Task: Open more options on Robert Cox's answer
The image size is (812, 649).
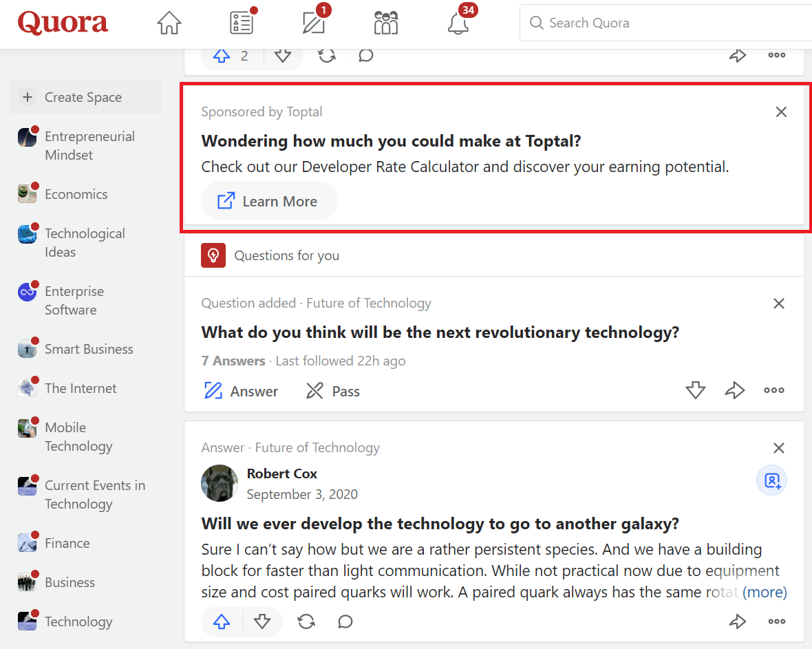Action: tap(776, 621)
